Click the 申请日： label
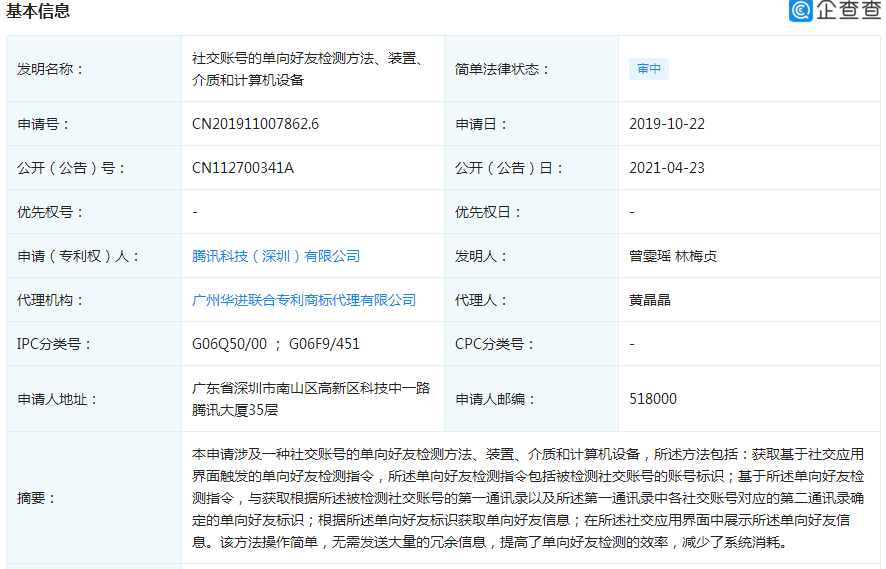886x569 pixels. (x=481, y=124)
